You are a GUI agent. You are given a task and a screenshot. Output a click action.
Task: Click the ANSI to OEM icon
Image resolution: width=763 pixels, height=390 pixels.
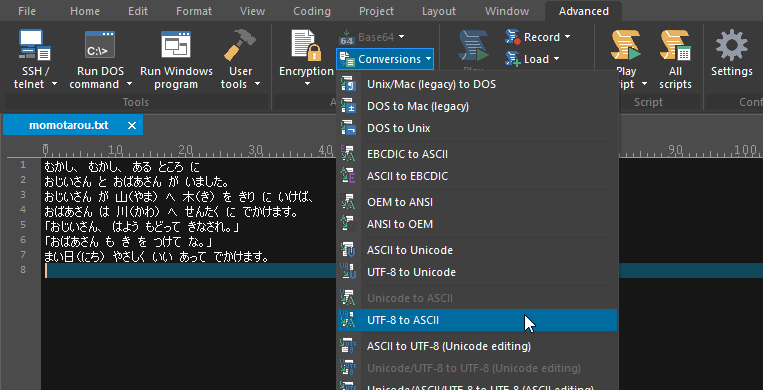point(349,224)
